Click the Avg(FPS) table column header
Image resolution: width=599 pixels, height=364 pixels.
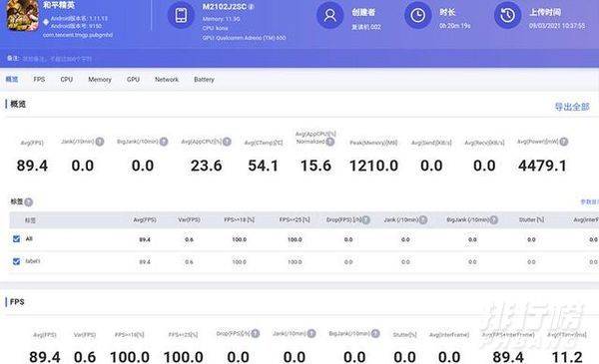click(x=145, y=219)
